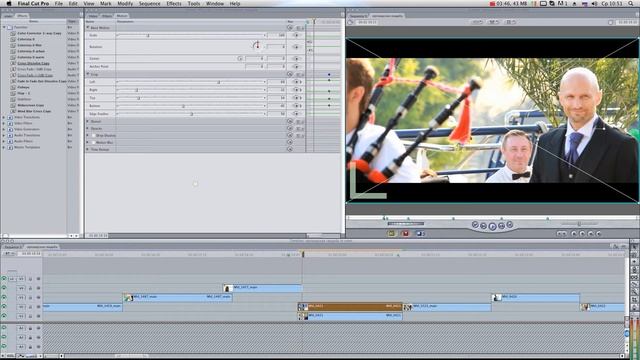Reset the Opacity section parameters
640x360 pixels.
click(290, 128)
